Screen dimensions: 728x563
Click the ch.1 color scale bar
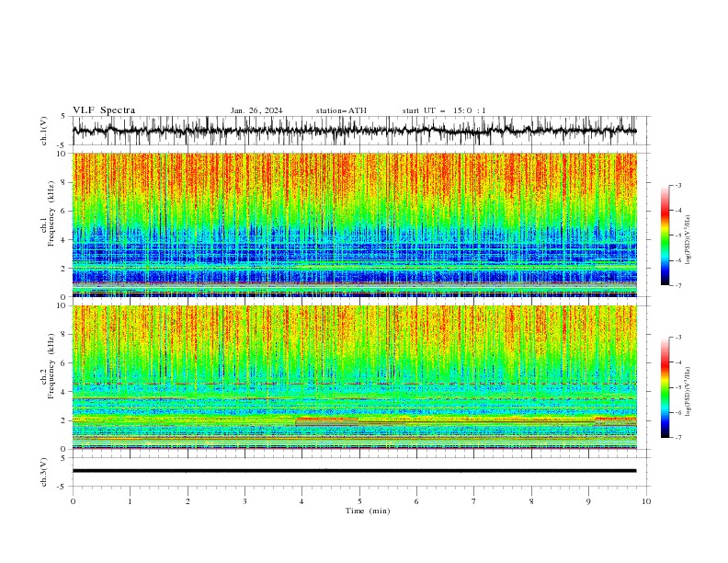[665, 236]
